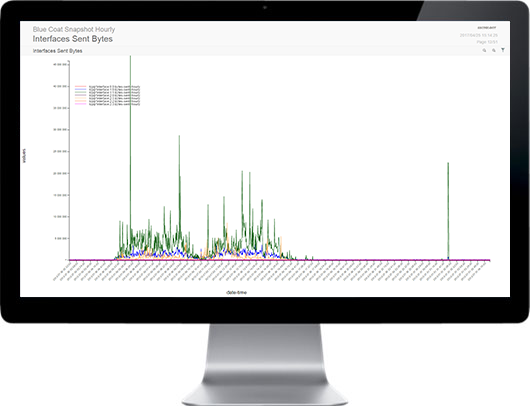
Task: Click the 'values' y-axis label
Action: (x=24, y=156)
